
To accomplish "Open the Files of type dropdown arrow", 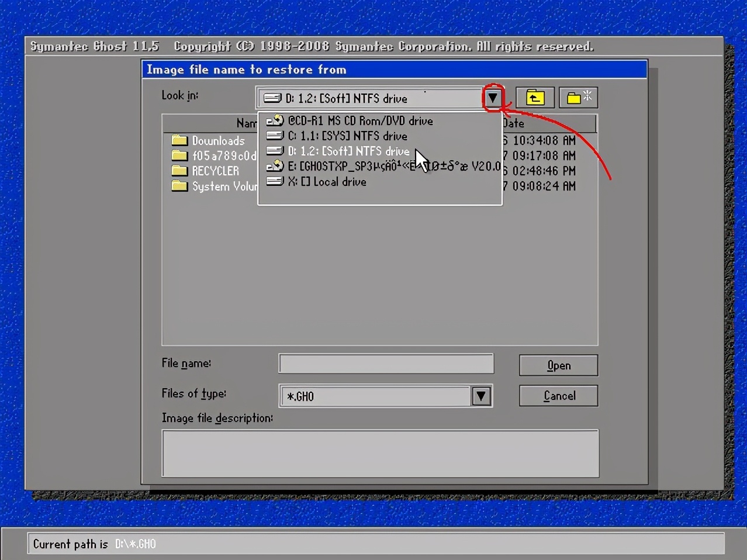I will coord(481,396).
